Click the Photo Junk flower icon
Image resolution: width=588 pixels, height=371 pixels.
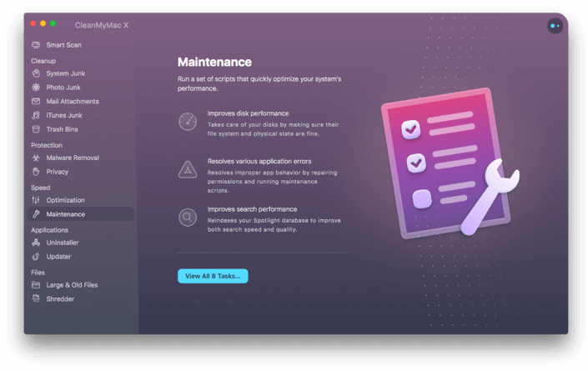(36, 88)
